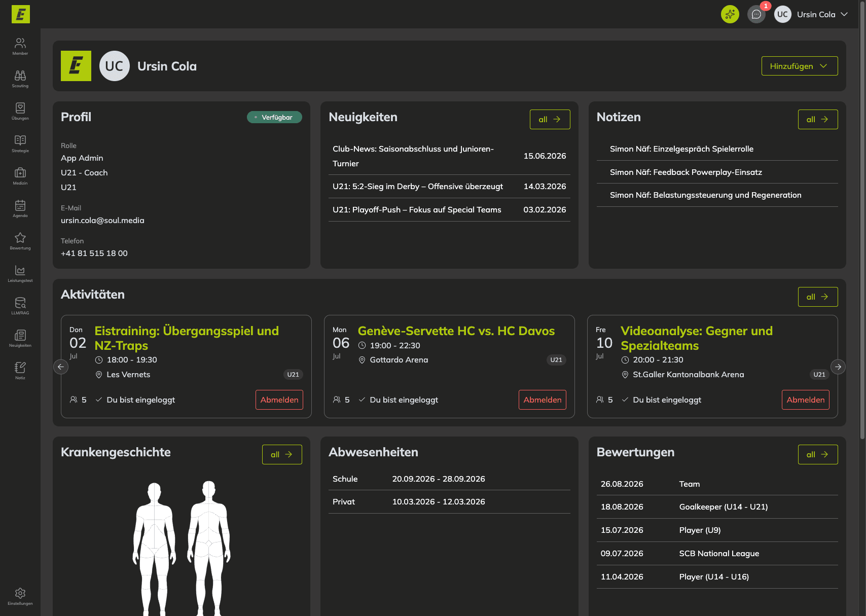The height and width of the screenshot is (616, 866).
Task: Abmelden from the Eistraining activity
Action: [x=279, y=400]
